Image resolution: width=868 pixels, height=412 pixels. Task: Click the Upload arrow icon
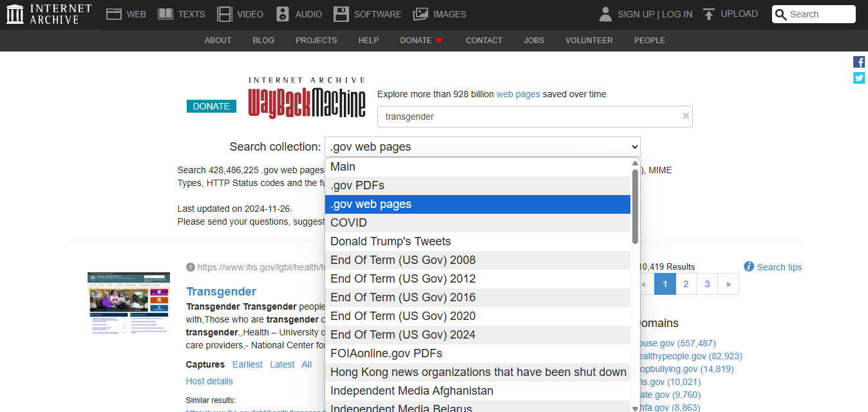(709, 14)
